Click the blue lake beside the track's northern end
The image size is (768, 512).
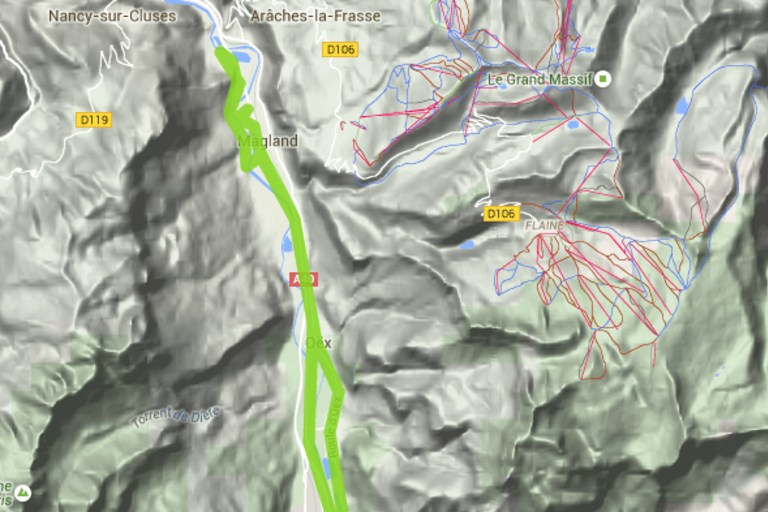(240, 56)
